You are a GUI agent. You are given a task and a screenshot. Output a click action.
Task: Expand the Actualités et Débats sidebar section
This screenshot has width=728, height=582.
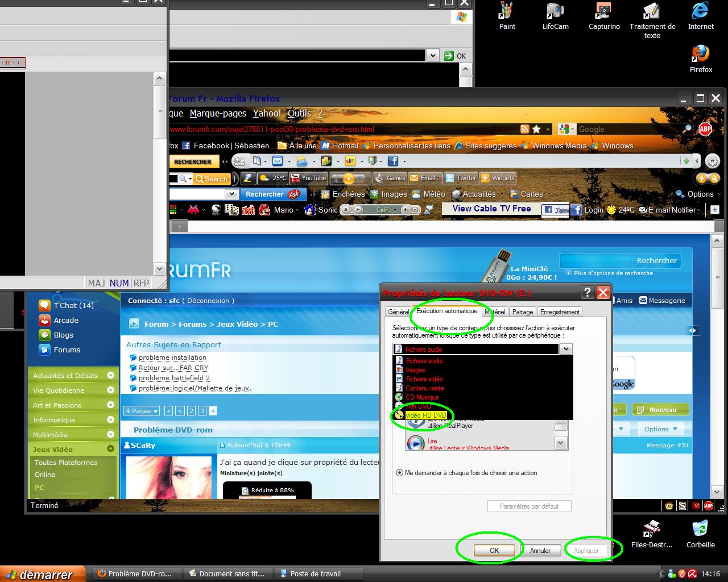pyautogui.click(x=110, y=376)
